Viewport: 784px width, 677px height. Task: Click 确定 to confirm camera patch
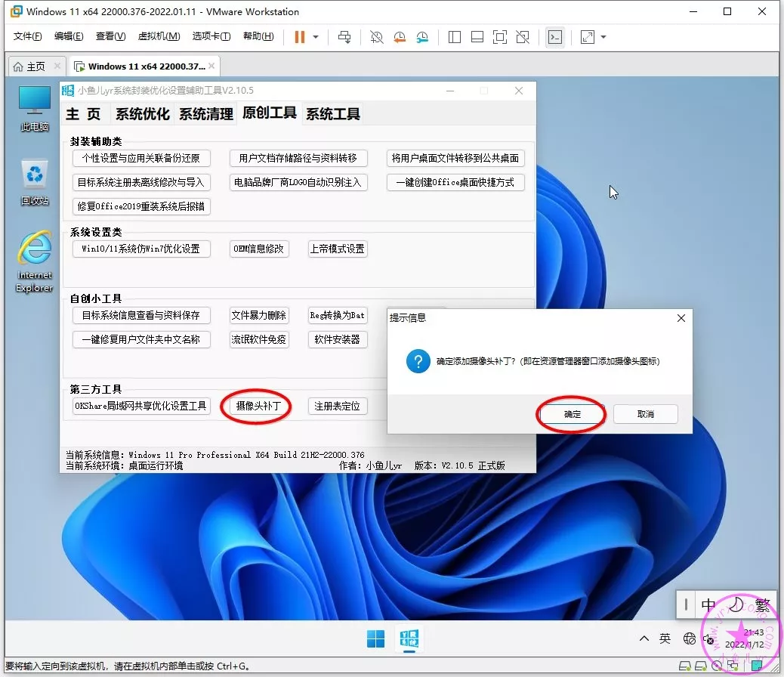(572, 414)
